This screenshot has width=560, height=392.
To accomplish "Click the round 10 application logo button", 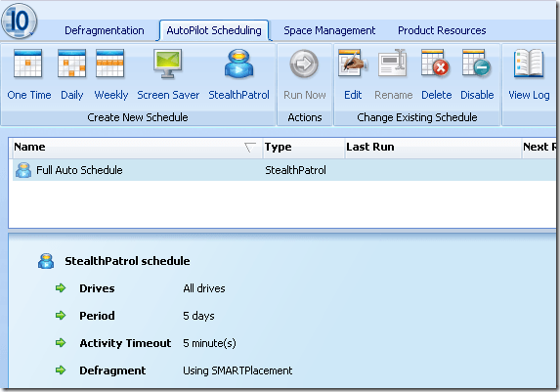I will (19, 21).
